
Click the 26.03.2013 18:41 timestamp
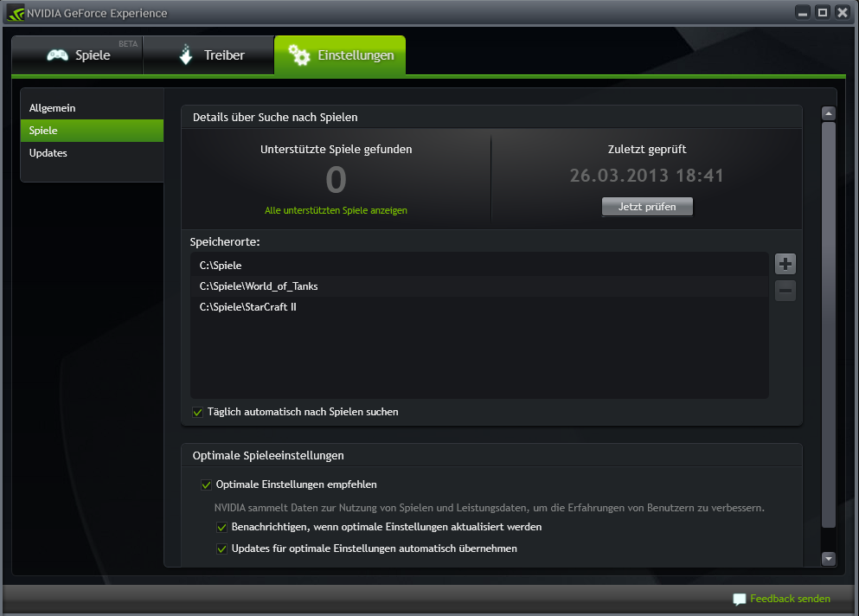pyautogui.click(x=646, y=176)
